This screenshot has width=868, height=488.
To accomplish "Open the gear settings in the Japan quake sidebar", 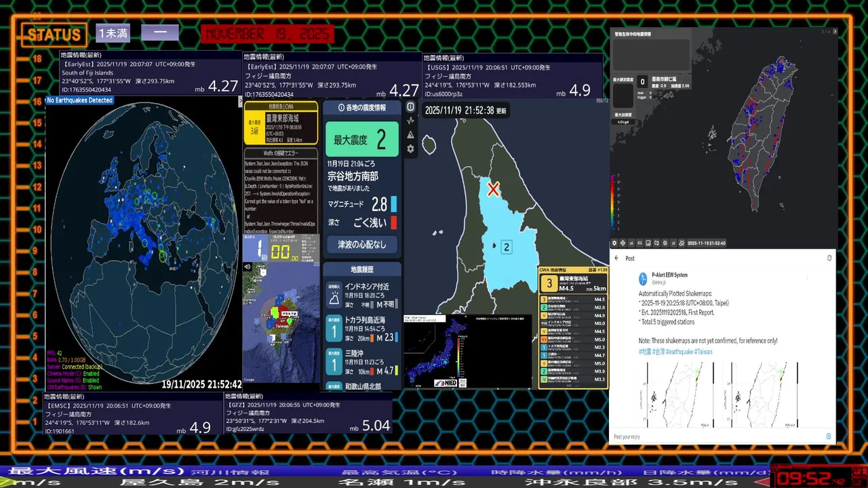I will click(410, 148).
